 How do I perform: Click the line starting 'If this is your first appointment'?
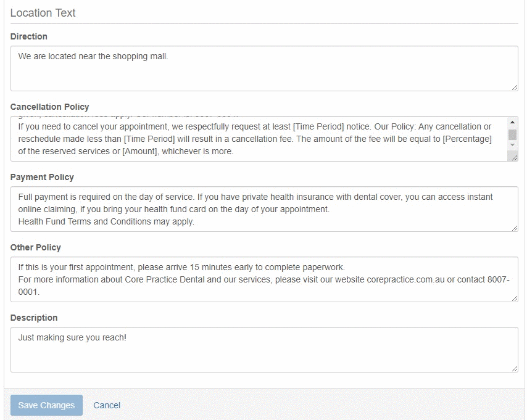pyautogui.click(x=181, y=267)
